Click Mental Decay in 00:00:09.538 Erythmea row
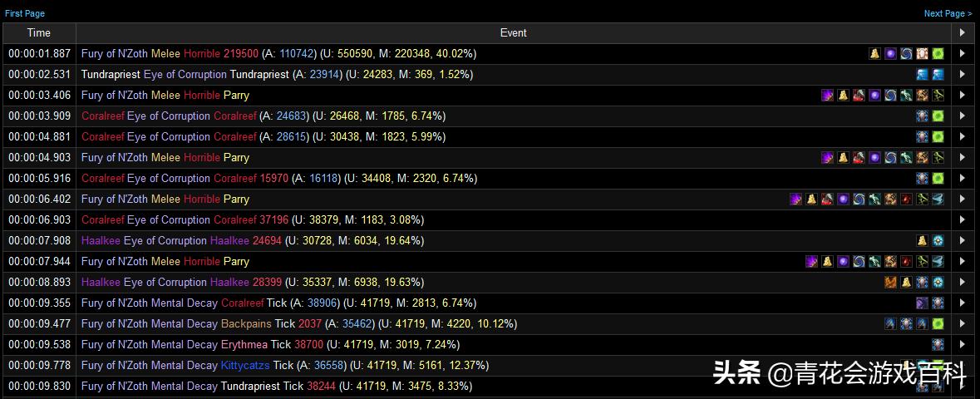The image size is (980, 399). [x=185, y=344]
